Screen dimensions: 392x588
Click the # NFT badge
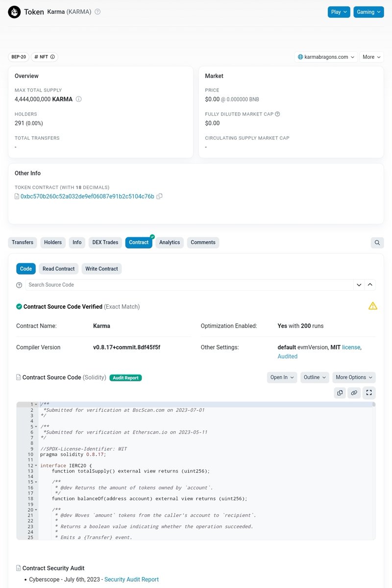[44, 57]
